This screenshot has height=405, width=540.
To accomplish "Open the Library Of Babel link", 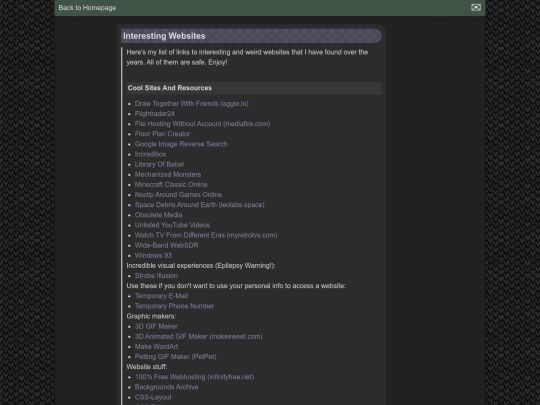I will [x=159, y=164].
